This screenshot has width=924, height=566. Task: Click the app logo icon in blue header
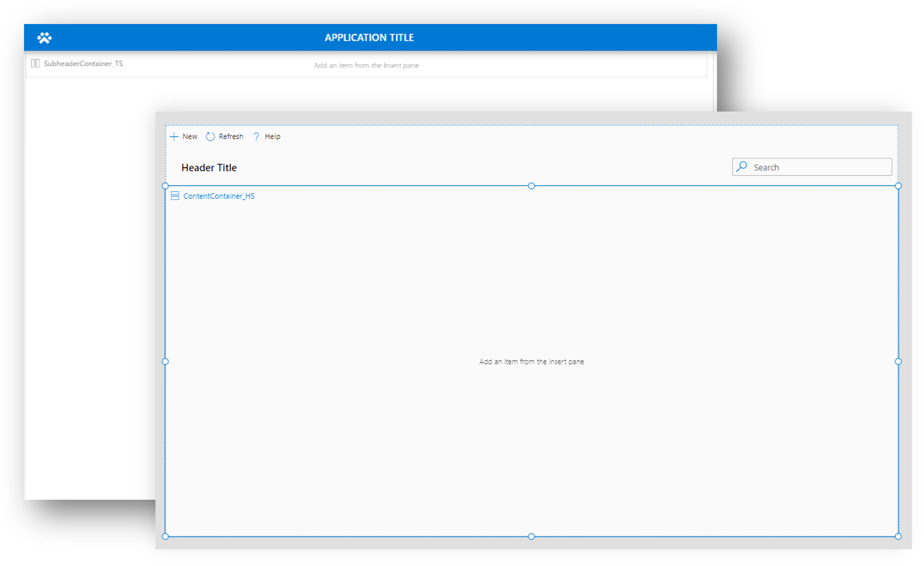click(x=44, y=37)
